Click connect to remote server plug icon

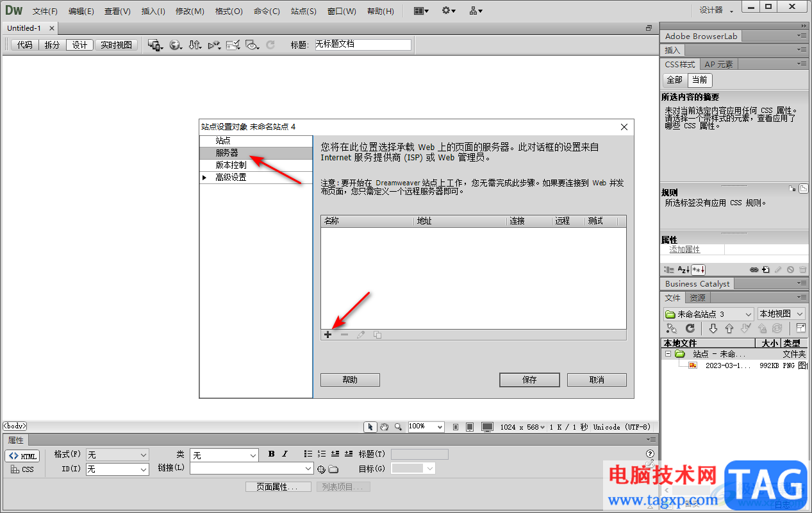tap(672, 328)
